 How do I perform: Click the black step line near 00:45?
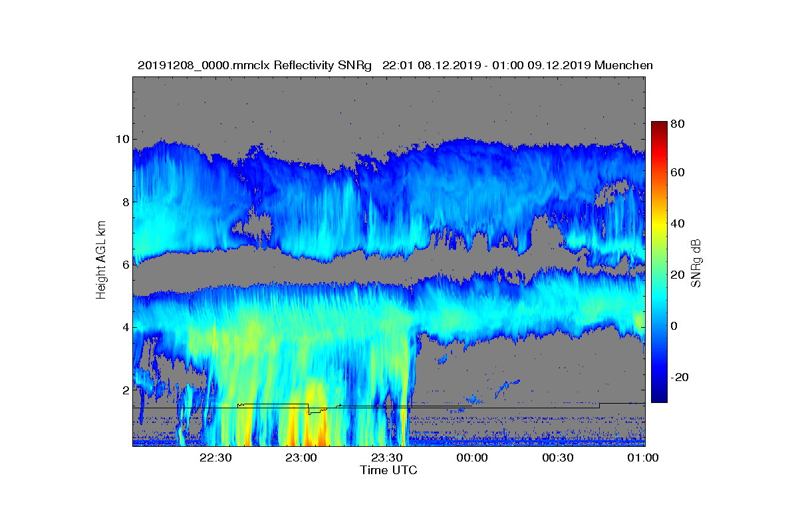point(599,405)
